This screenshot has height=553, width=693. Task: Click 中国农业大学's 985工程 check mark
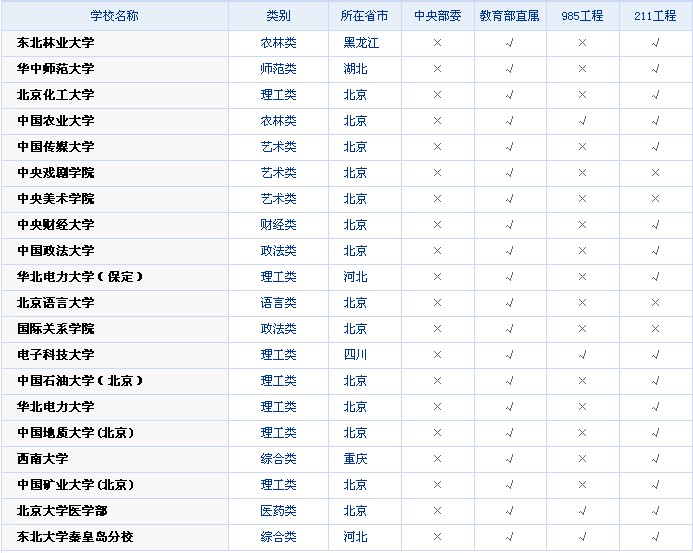coord(582,121)
